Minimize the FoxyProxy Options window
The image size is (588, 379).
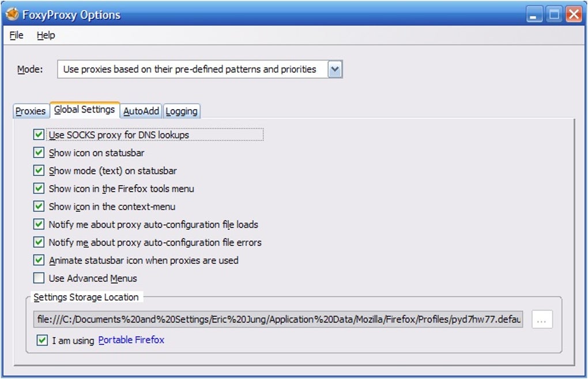[x=534, y=14]
